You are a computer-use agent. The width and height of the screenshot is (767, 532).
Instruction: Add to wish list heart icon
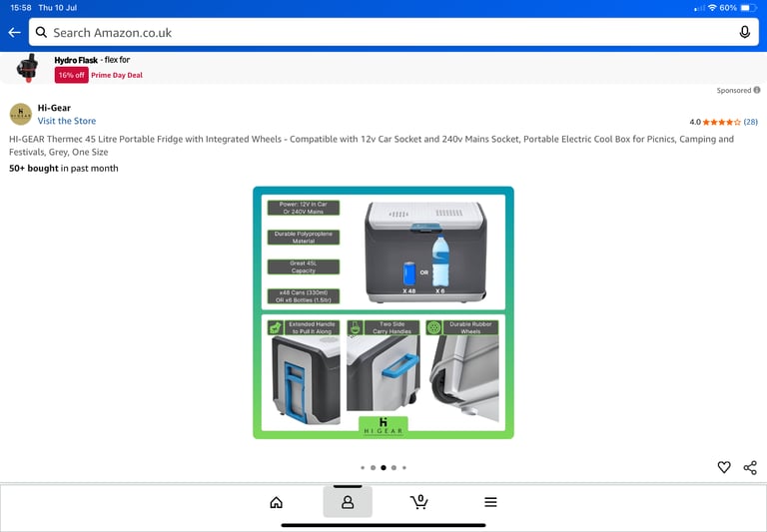tap(724, 467)
